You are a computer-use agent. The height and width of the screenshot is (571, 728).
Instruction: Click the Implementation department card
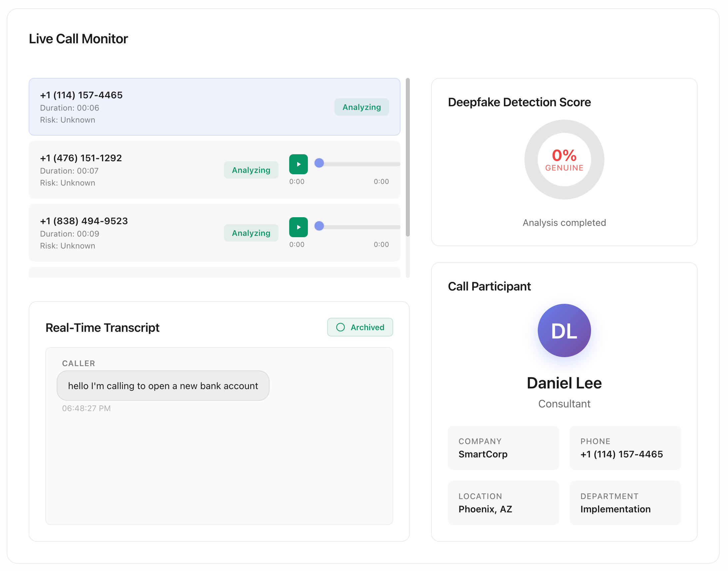[x=625, y=503]
